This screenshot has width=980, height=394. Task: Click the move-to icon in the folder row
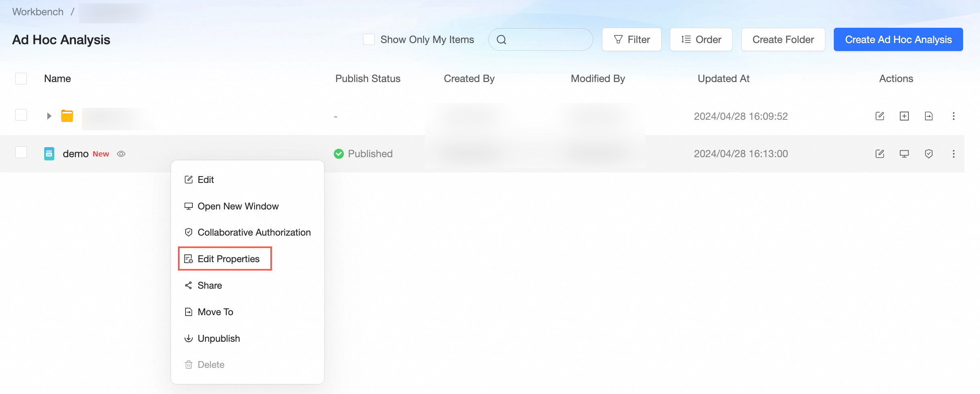pos(929,116)
